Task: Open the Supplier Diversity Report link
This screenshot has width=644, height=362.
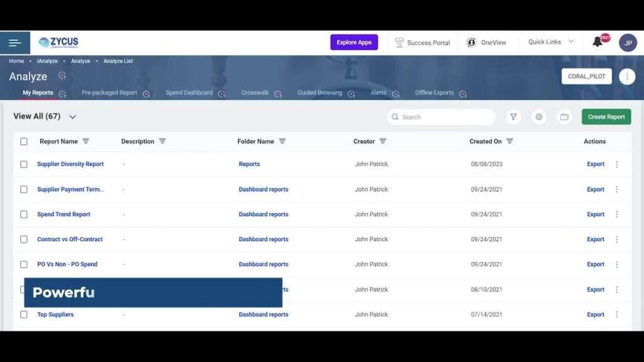Action: click(x=70, y=163)
